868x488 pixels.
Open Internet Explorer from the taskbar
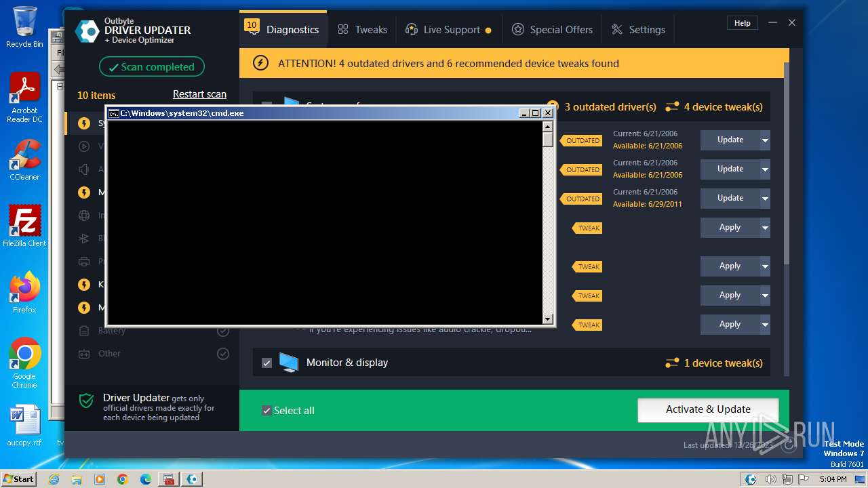point(54,479)
